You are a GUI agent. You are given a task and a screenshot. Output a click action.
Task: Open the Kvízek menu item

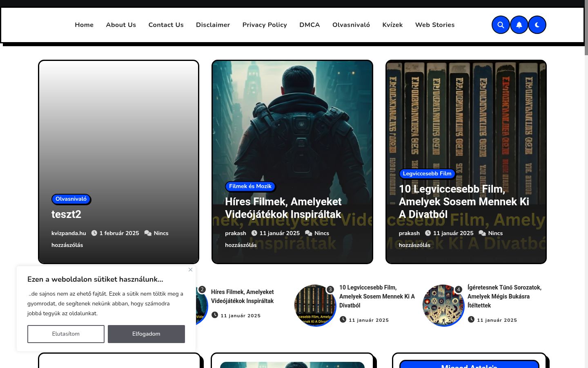pyautogui.click(x=392, y=25)
